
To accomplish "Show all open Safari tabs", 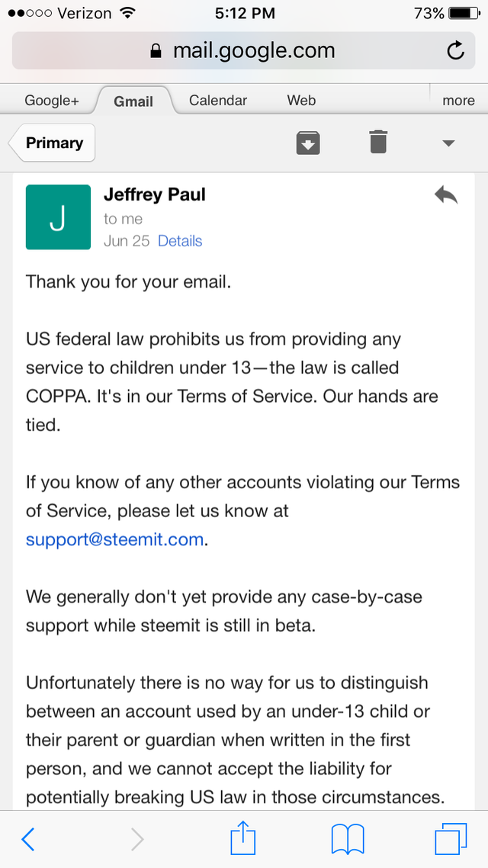I will click(451, 840).
